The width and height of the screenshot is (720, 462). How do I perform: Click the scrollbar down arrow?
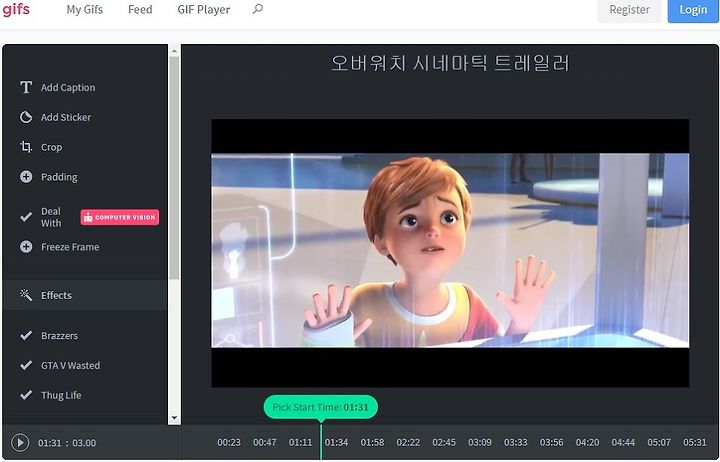click(x=174, y=418)
